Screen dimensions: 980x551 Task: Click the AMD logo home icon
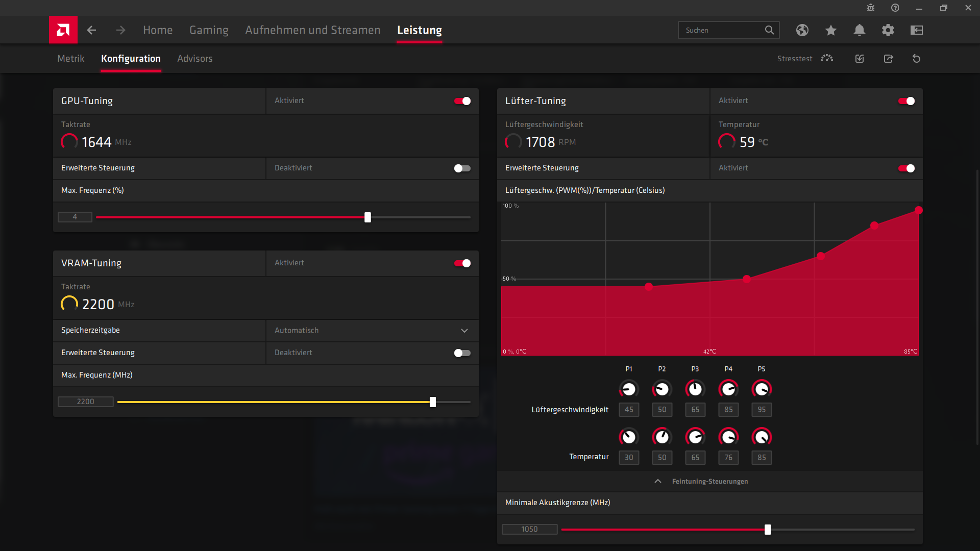pyautogui.click(x=63, y=30)
